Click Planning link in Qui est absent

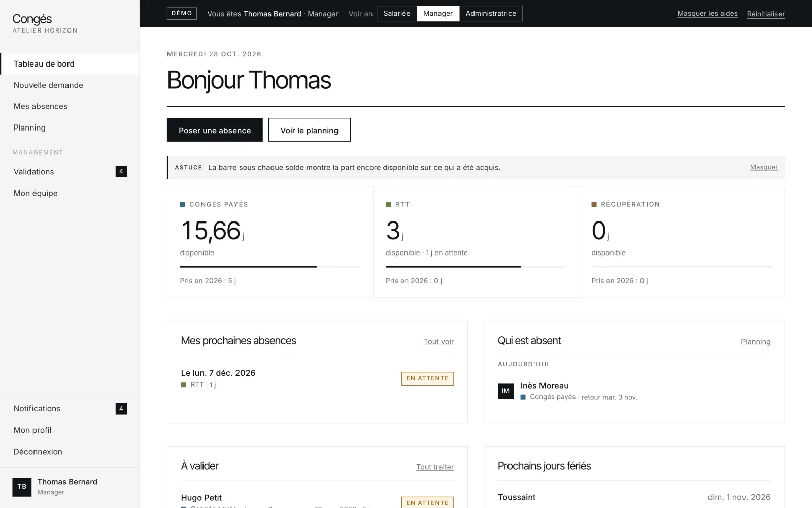point(756,342)
